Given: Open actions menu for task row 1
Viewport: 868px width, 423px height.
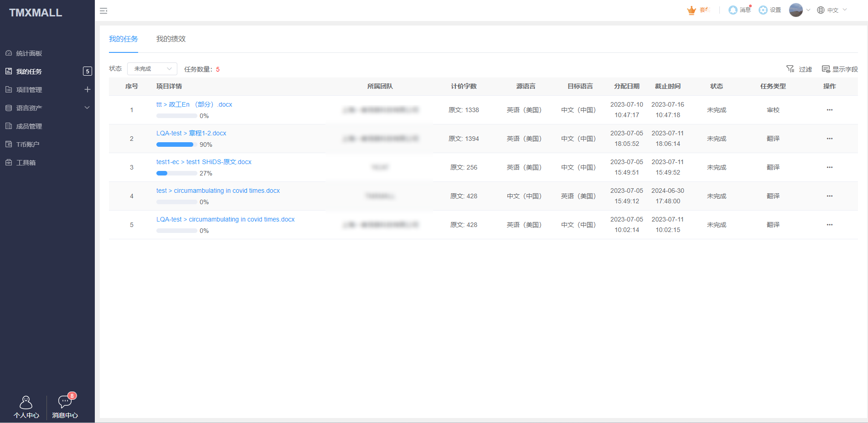Looking at the screenshot, I should 829,110.
